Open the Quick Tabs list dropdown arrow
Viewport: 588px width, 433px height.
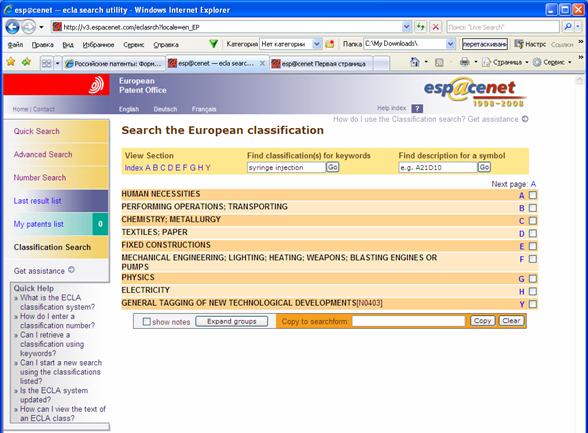click(x=57, y=63)
